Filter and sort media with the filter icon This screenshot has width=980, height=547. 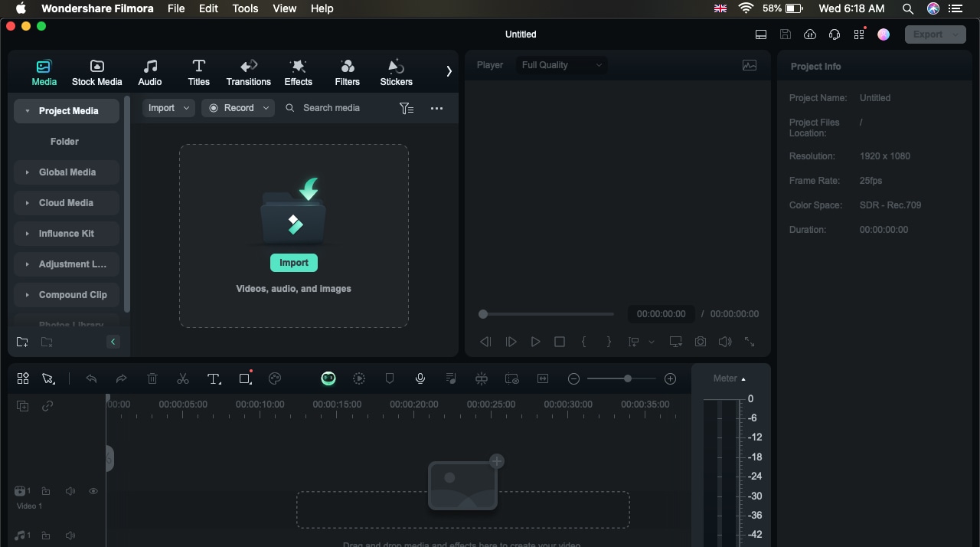click(407, 108)
